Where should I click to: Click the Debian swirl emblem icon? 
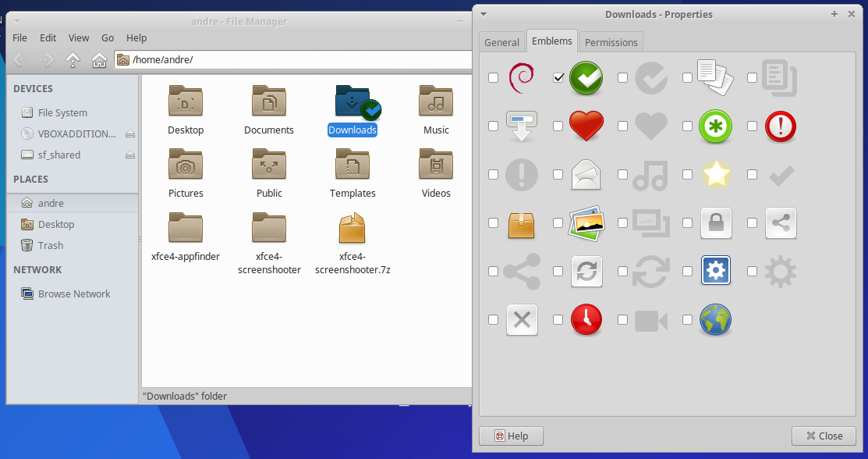click(522, 77)
